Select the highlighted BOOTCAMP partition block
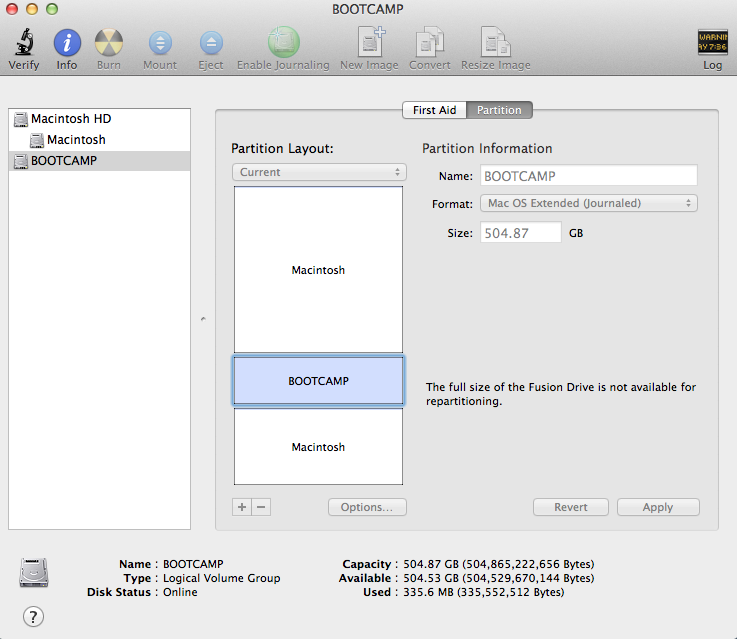Image resolution: width=737 pixels, height=639 pixels. point(318,381)
